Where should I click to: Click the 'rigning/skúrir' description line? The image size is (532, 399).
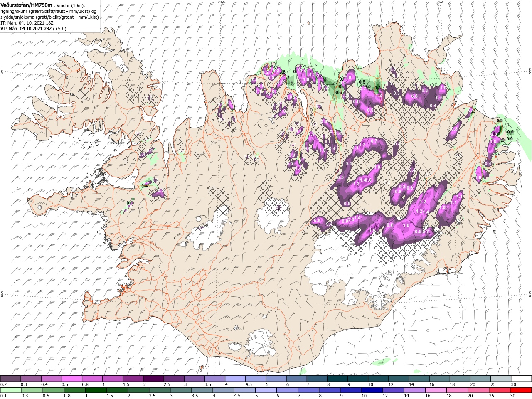48,11
